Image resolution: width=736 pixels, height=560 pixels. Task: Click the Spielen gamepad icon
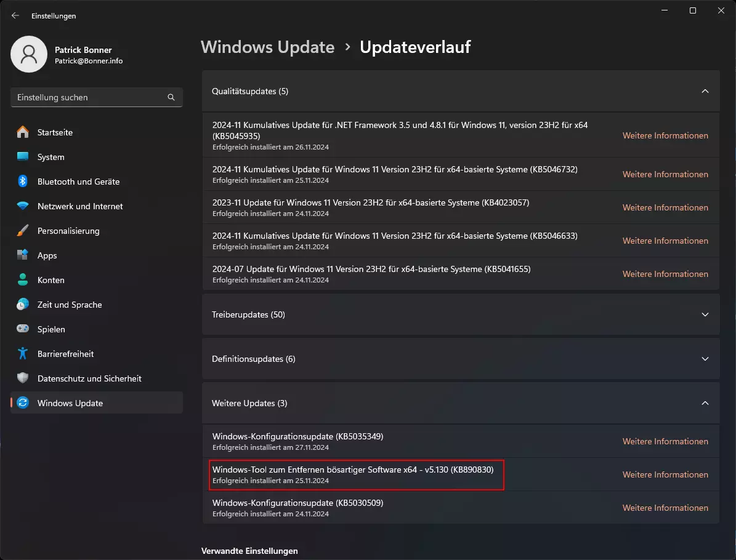pos(23,329)
